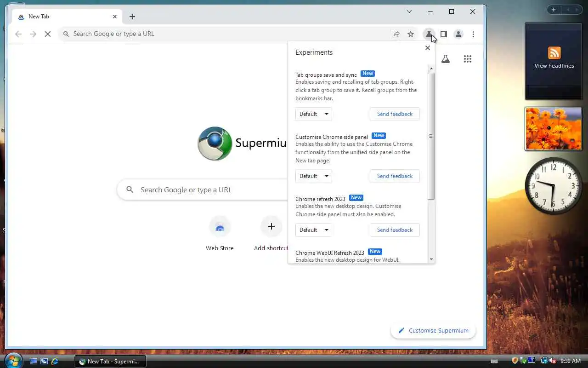Click Switch between windows quick launch icon
The image size is (588, 368).
[44, 362]
